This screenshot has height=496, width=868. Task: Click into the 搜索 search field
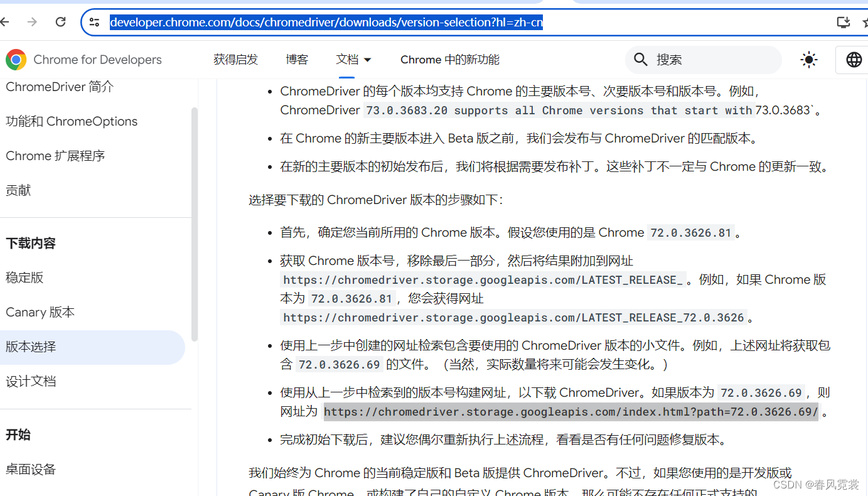coord(703,60)
